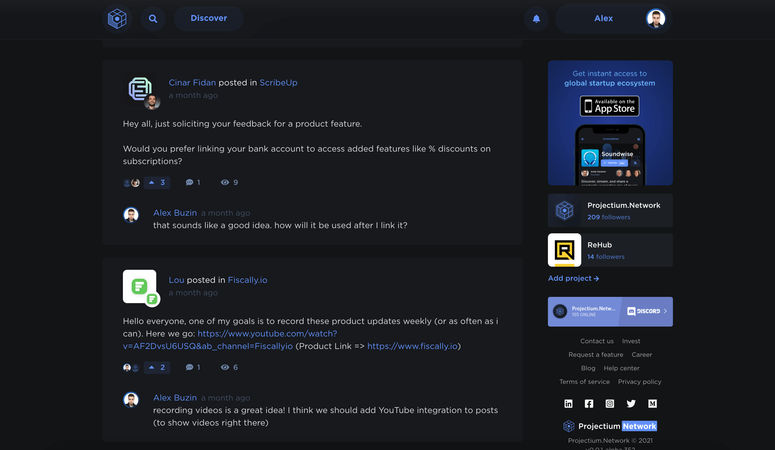The image size is (775, 450).
Task: Open Privacy policy link
Action: 640,382
